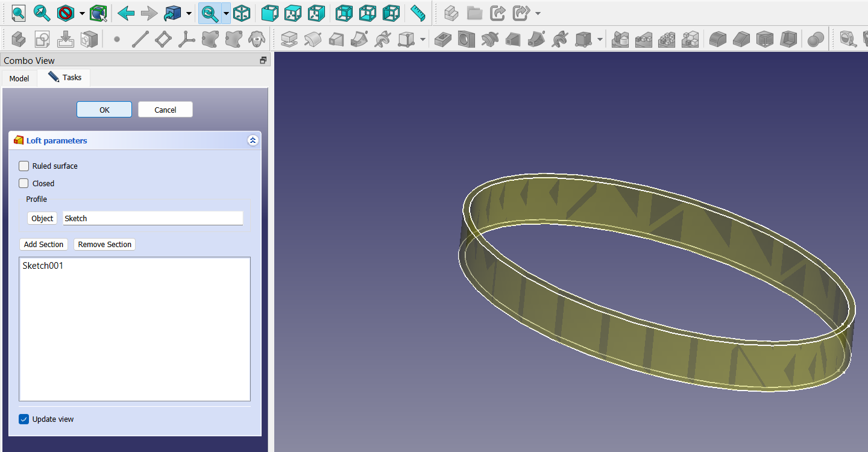868x452 pixels.
Task: Disable Update view
Action: pos(24,419)
